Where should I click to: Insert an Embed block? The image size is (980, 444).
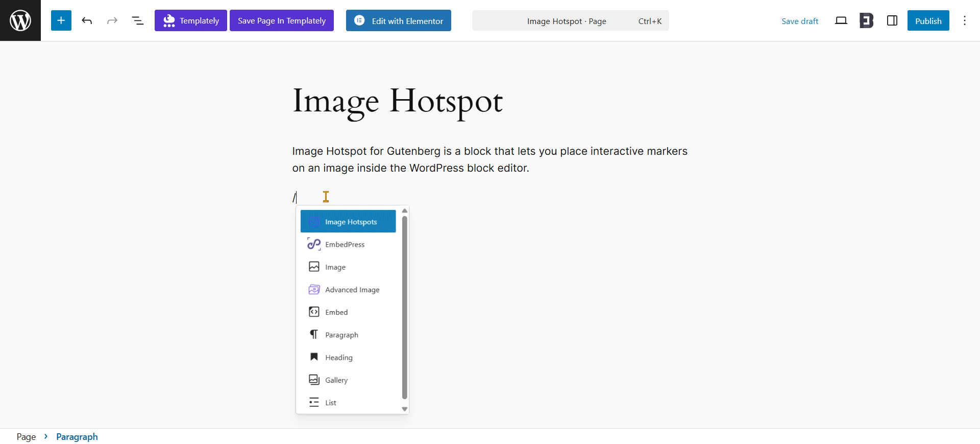[x=348, y=312]
